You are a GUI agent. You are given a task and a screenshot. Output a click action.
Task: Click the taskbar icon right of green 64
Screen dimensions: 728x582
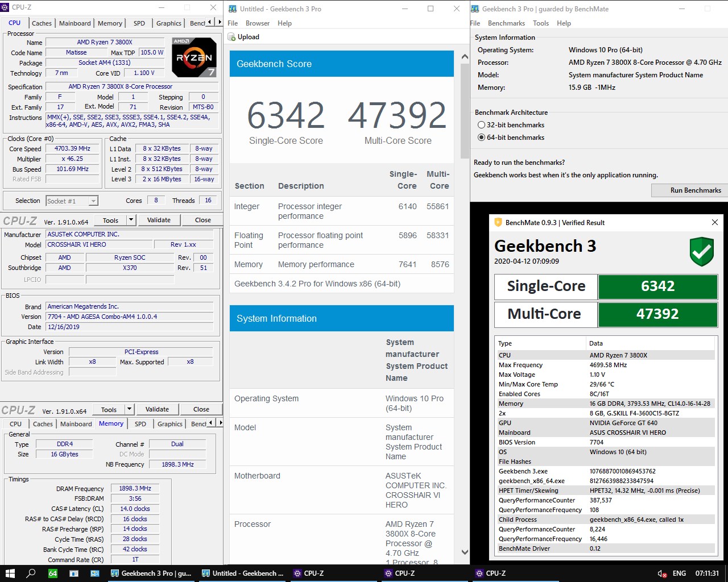point(74,573)
